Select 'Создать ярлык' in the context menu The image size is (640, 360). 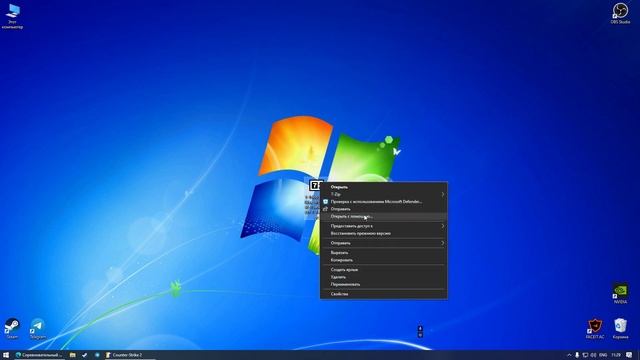click(x=383, y=269)
